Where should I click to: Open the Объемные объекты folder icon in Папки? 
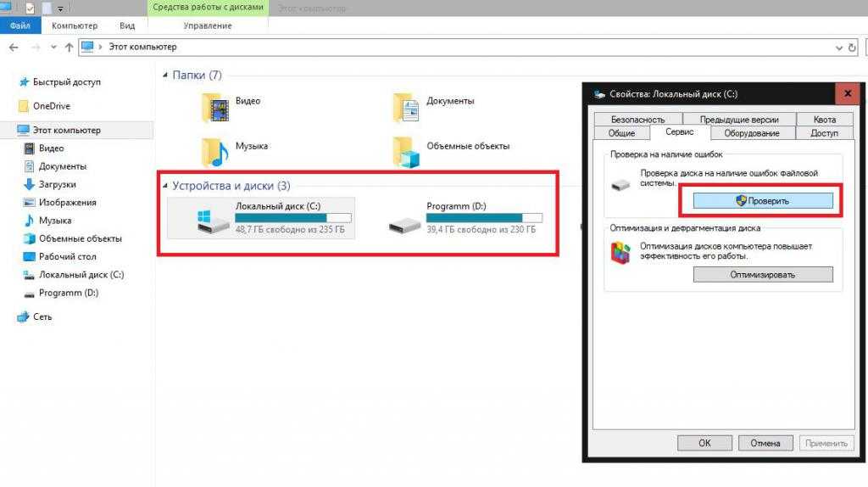(406, 152)
